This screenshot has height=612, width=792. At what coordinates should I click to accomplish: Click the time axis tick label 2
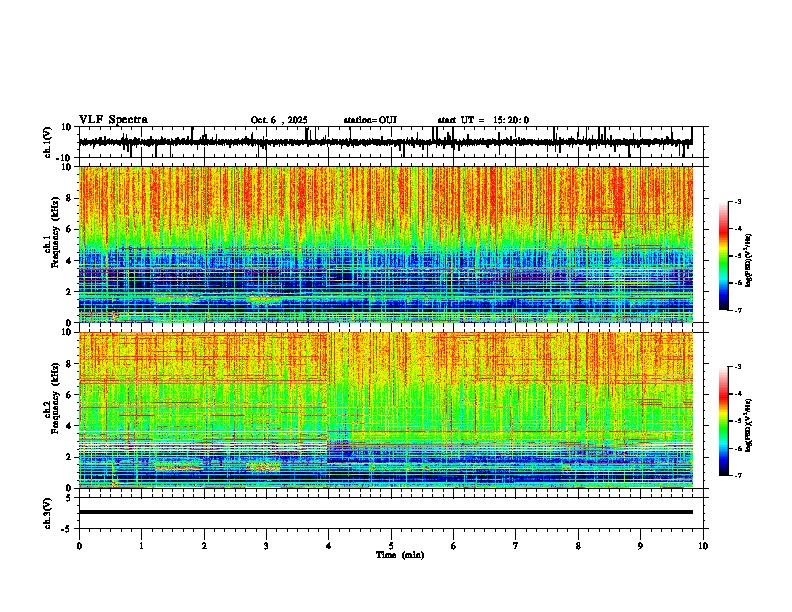204,546
